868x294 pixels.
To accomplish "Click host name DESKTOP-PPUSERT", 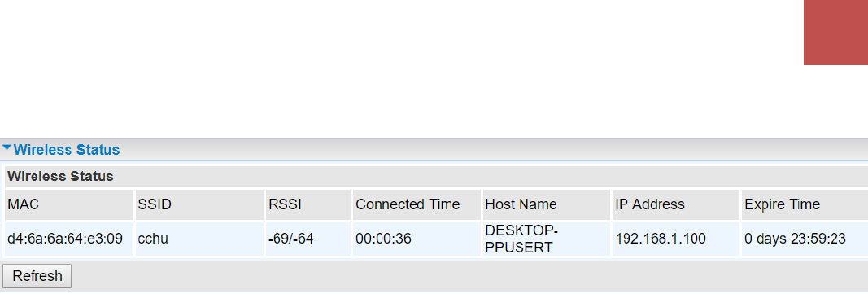I will click(x=521, y=239).
